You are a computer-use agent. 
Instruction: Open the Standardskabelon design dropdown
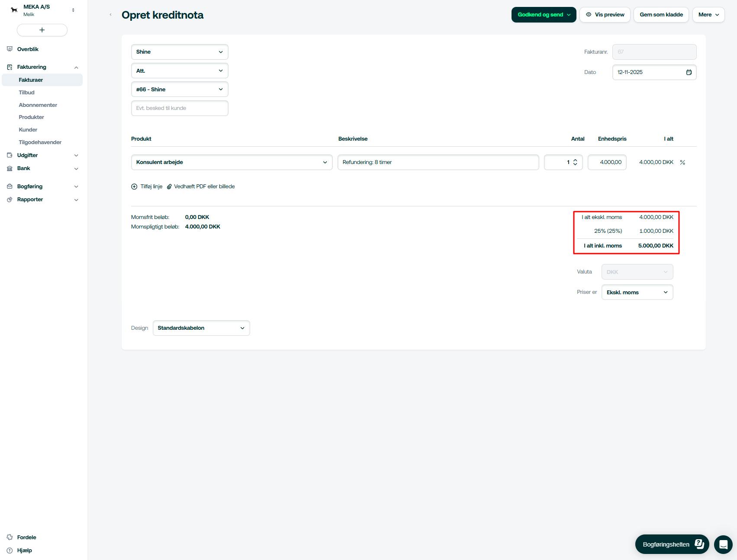201,328
